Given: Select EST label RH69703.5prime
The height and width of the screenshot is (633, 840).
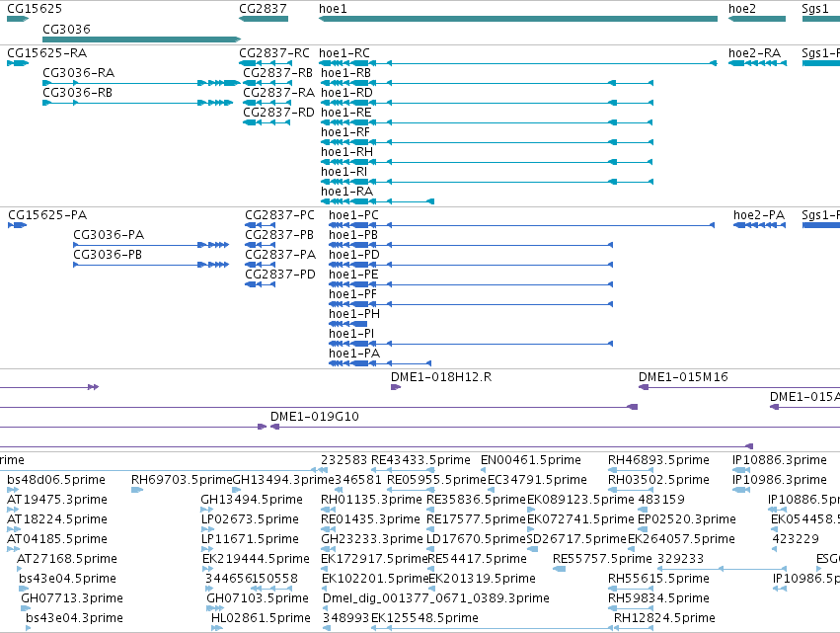Looking at the screenshot, I should point(183,480).
